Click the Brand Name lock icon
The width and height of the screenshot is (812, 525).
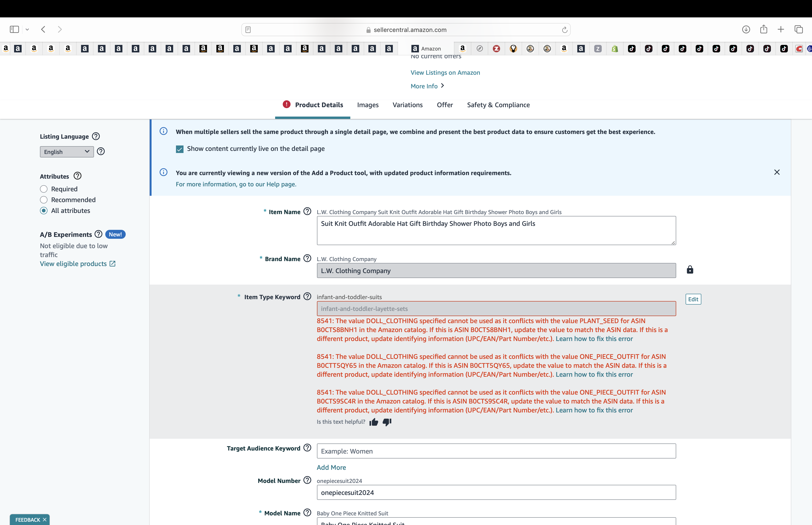tap(690, 270)
